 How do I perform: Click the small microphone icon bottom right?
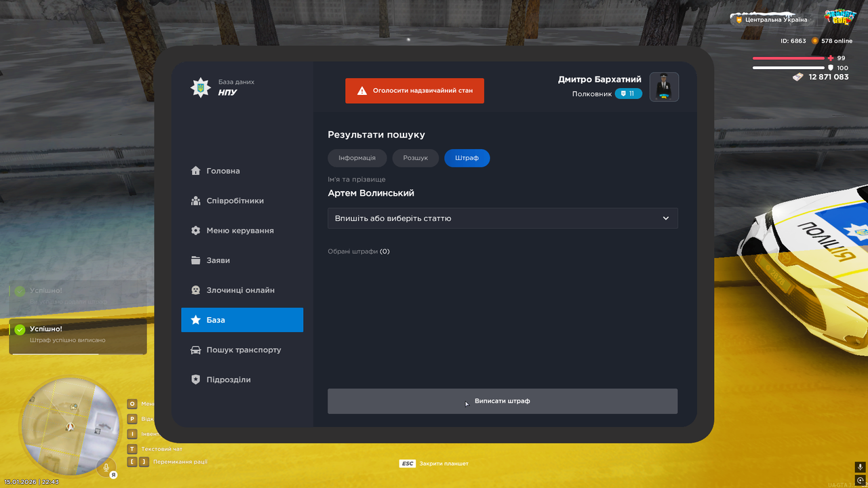[x=860, y=467]
